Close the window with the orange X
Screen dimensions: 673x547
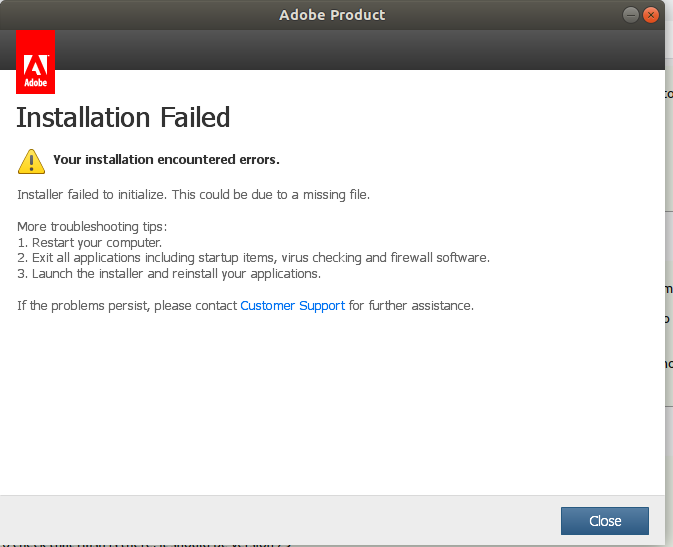tap(651, 15)
